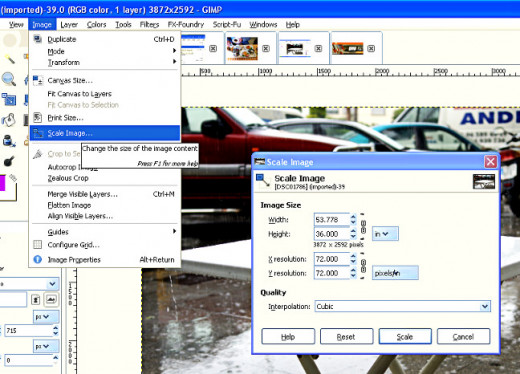Decrease Width value with down arrow
520x374 pixels.
click(x=353, y=222)
